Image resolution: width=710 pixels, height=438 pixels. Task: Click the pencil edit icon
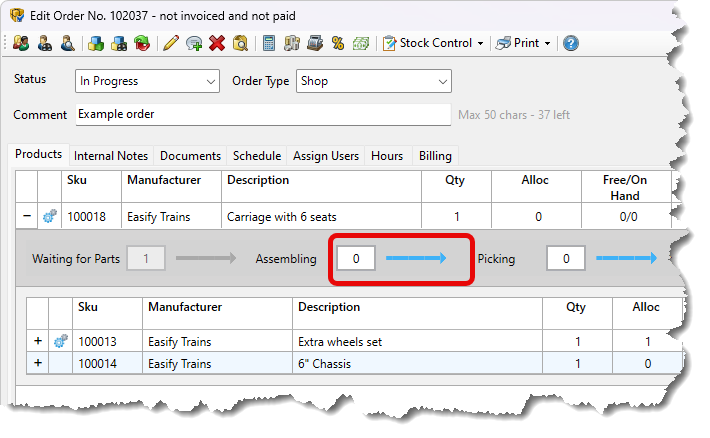(171, 43)
